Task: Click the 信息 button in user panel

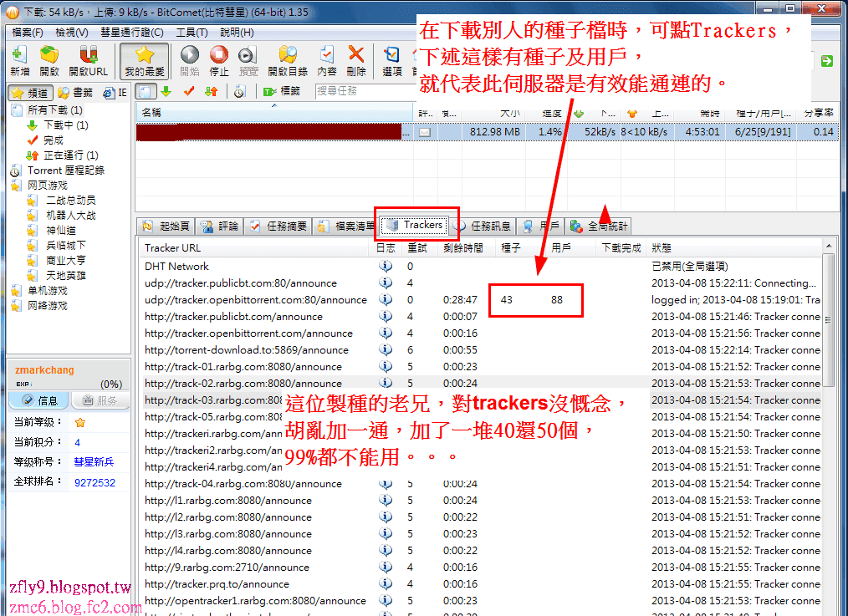Action: (x=39, y=400)
